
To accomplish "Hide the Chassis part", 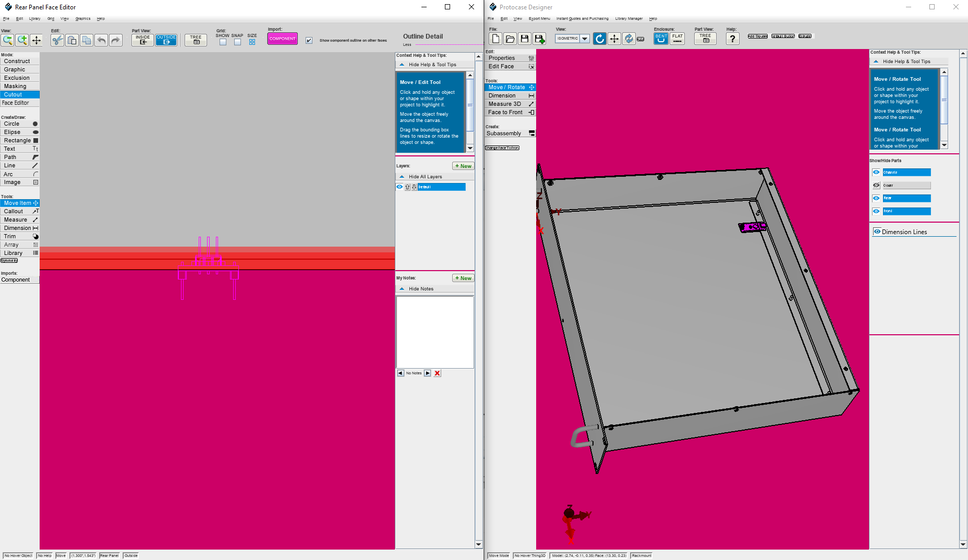I will pyautogui.click(x=876, y=172).
